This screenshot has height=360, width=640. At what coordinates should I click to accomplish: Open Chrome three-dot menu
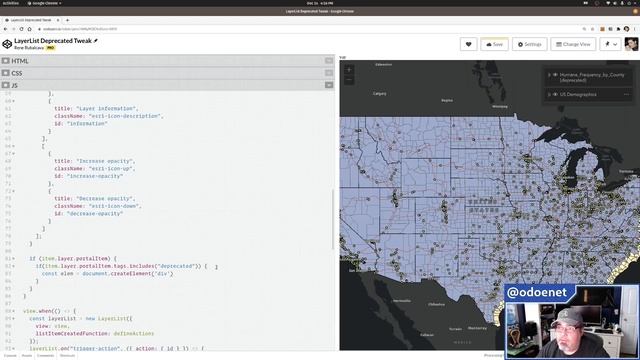click(635, 29)
